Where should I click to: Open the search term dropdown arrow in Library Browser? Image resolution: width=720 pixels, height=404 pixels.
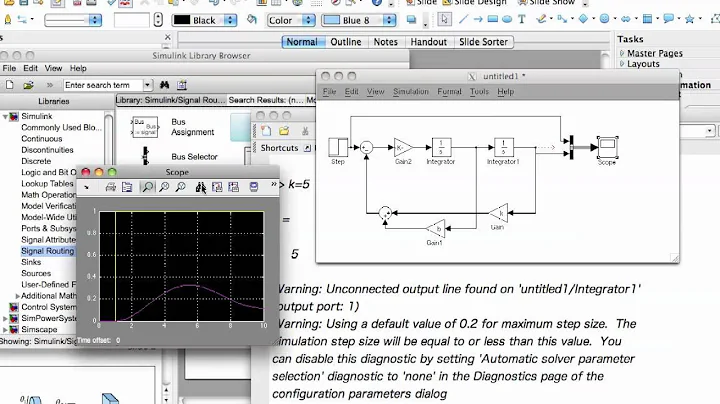click(147, 85)
